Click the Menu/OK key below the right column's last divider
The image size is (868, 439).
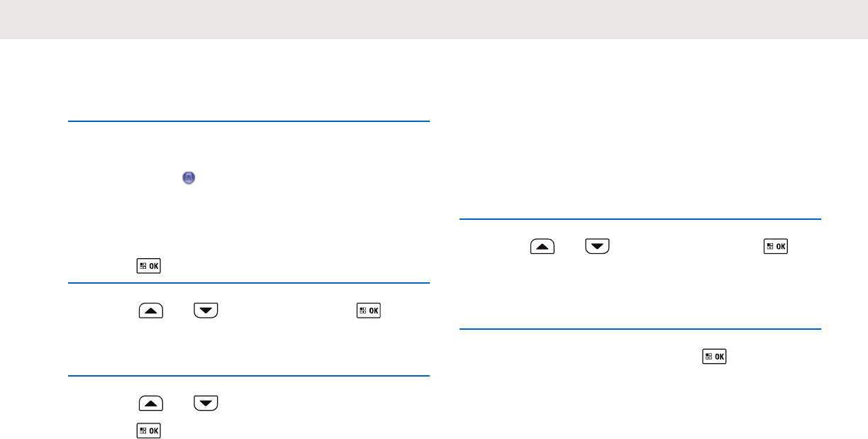[x=716, y=356]
